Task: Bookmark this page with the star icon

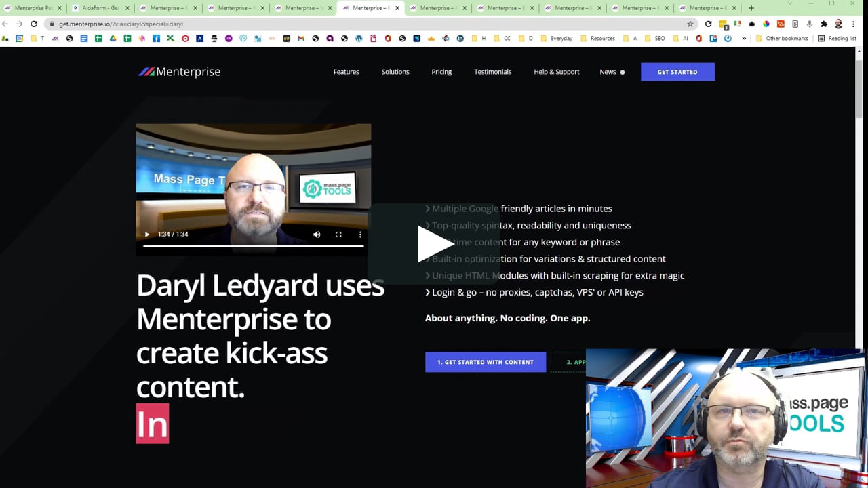Action: (690, 24)
